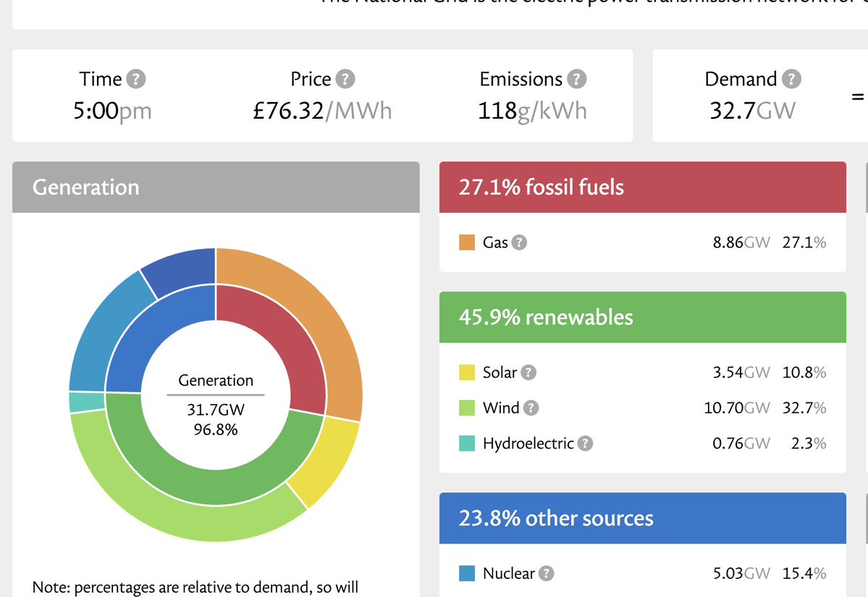Image resolution: width=868 pixels, height=597 pixels.
Task: Click the Wind output 10.70GW
Action: [737, 408]
